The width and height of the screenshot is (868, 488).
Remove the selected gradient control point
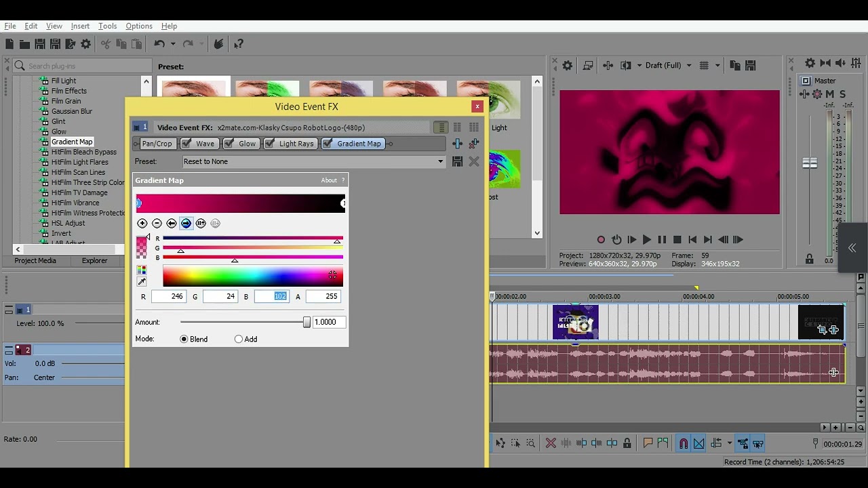[157, 223]
